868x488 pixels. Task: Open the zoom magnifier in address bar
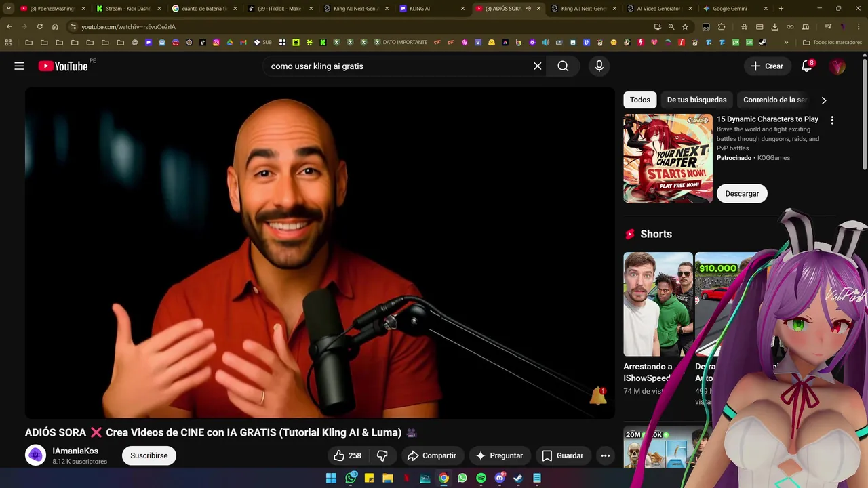tap(671, 26)
